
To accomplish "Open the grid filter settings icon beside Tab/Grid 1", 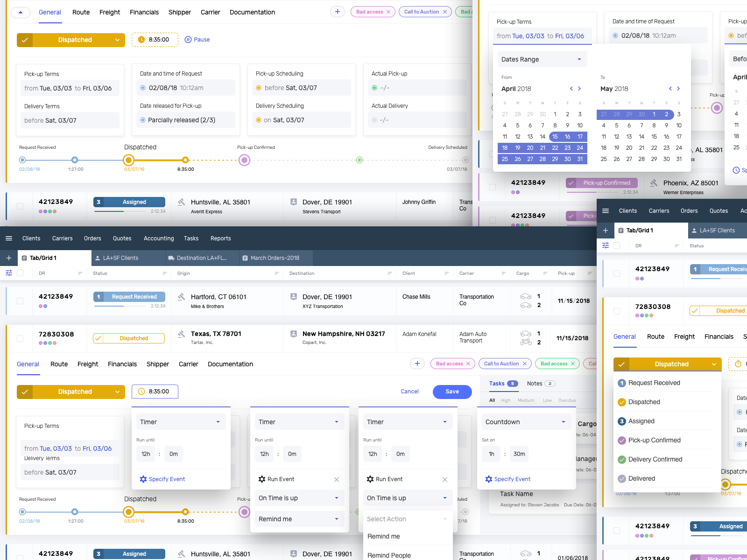I will coord(8,273).
